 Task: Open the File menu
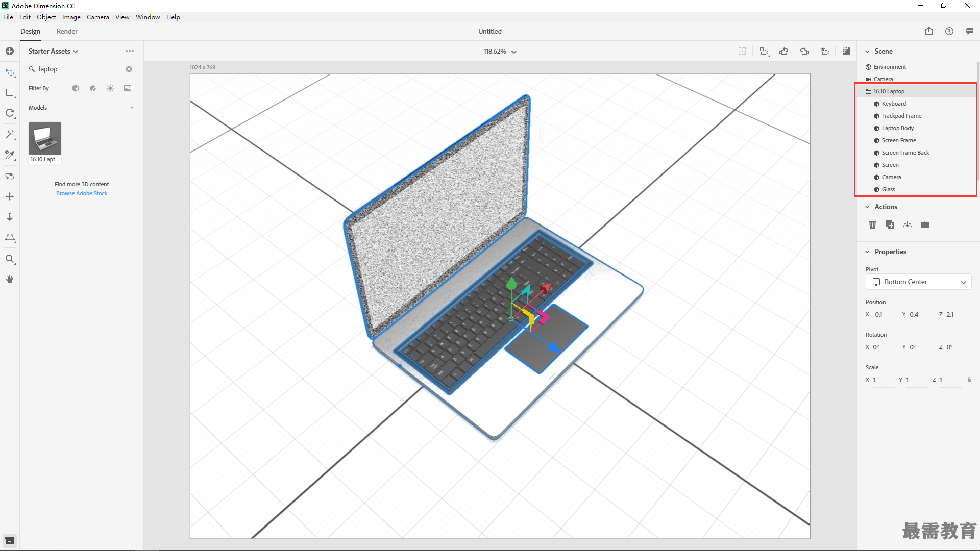(x=8, y=17)
